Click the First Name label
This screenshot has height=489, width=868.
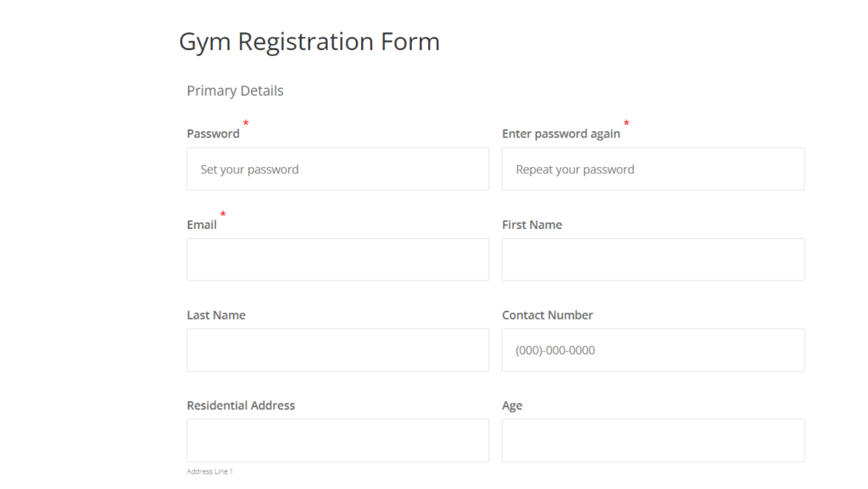531,224
